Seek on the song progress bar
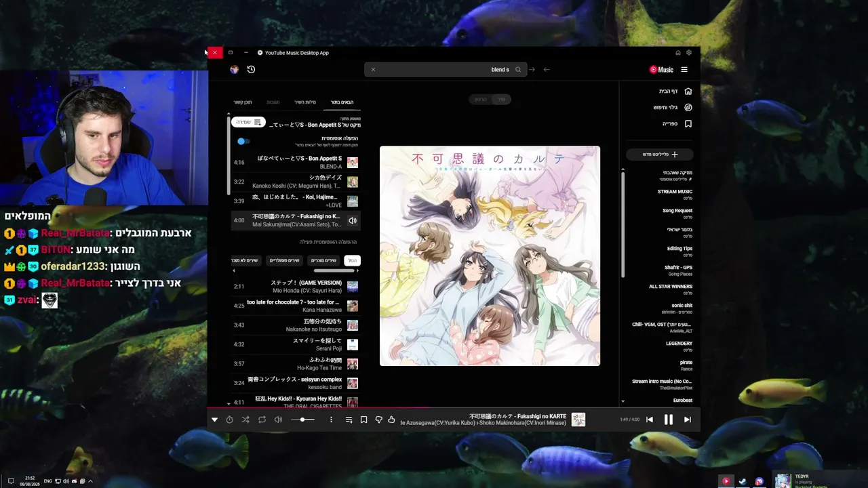The height and width of the screenshot is (488, 868). click(x=454, y=408)
